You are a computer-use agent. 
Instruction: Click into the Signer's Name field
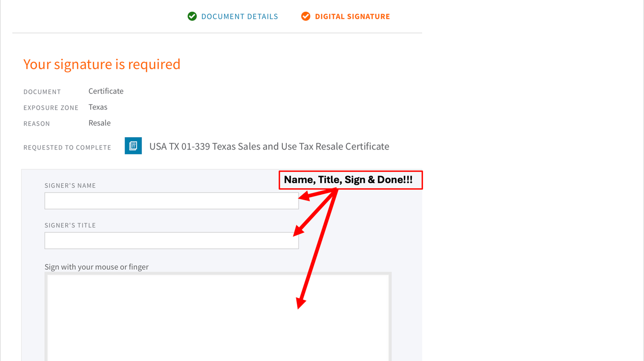172,201
